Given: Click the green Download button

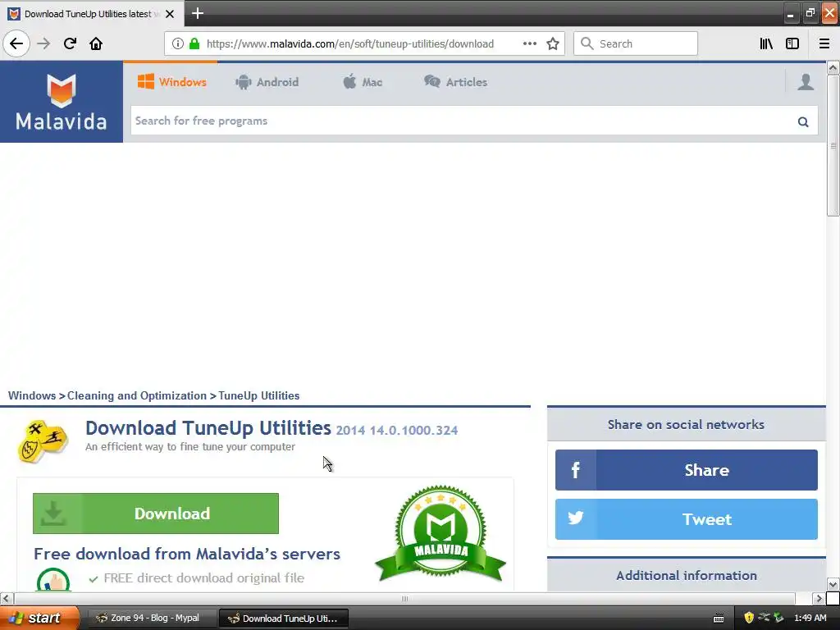Looking at the screenshot, I should coord(156,514).
